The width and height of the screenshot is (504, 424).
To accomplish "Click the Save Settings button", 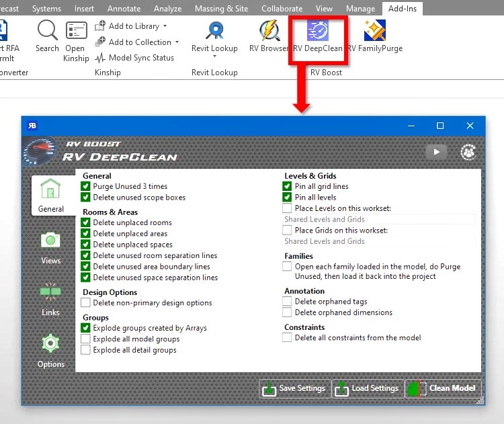I will coord(294,388).
